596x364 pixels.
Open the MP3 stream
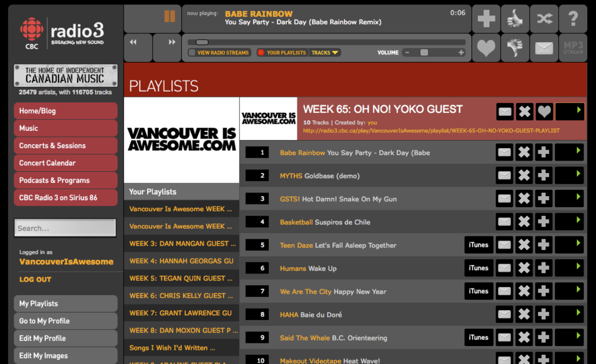tap(573, 48)
